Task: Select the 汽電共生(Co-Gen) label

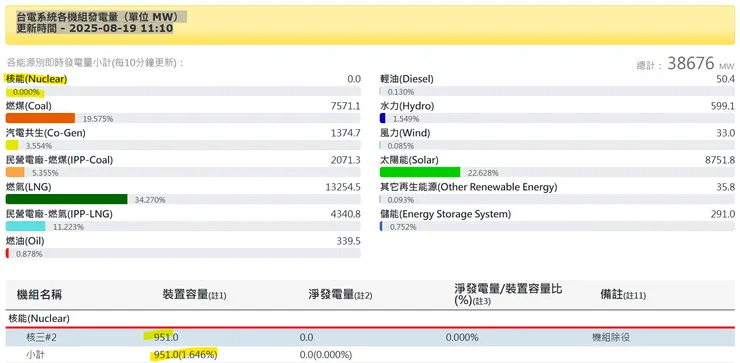Action: tap(46, 133)
